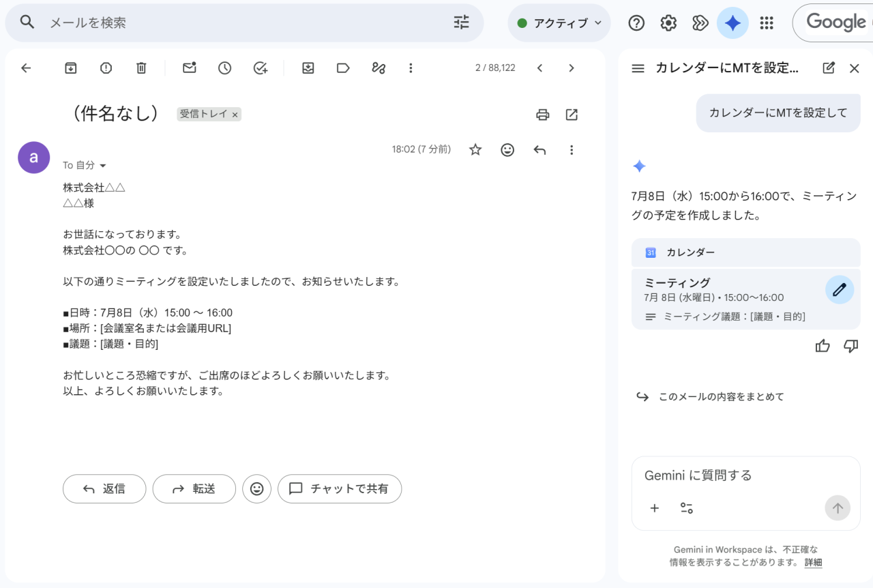Print the email conversation

[542, 115]
